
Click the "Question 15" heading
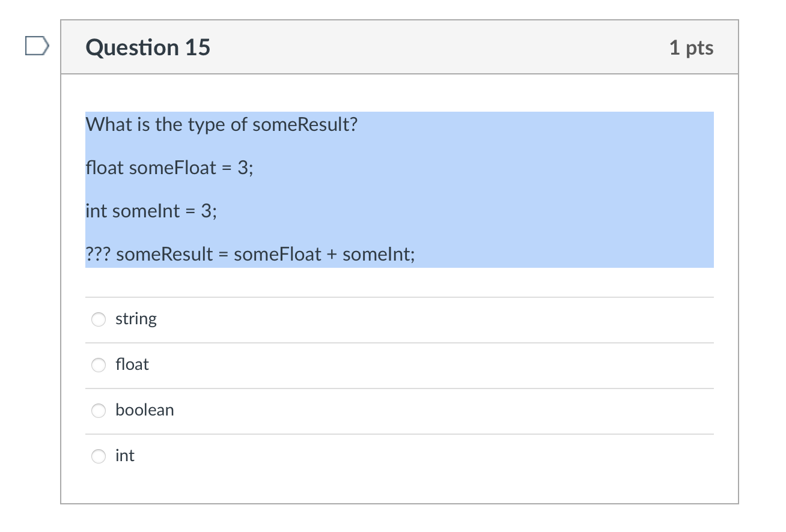pos(148,47)
